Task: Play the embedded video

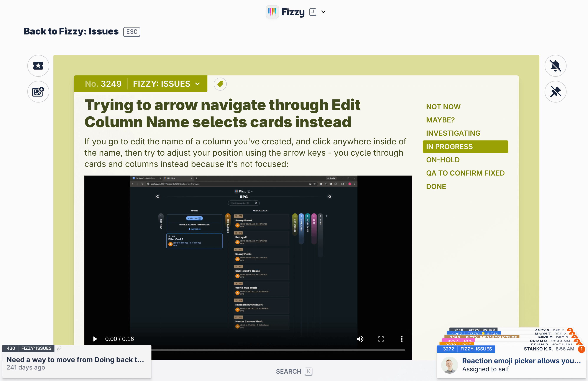Action: [x=95, y=339]
